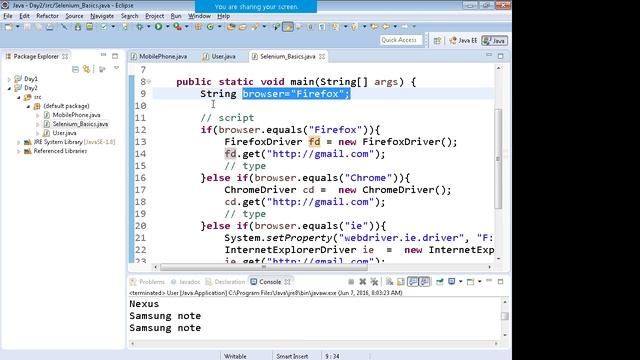Open Display Selected Console dropdown arrow

[x=461, y=282]
